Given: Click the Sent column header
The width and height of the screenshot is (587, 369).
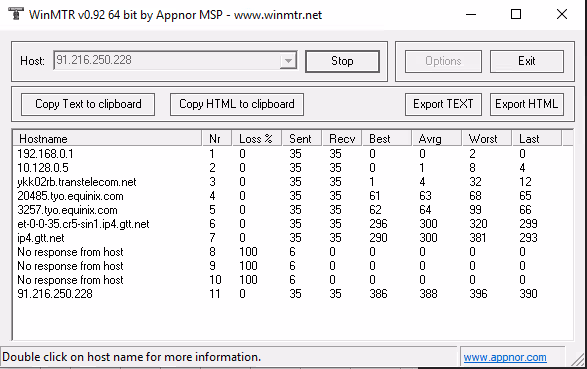Looking at the screenshot, I should pyautogui.click(x=302, y=139).
